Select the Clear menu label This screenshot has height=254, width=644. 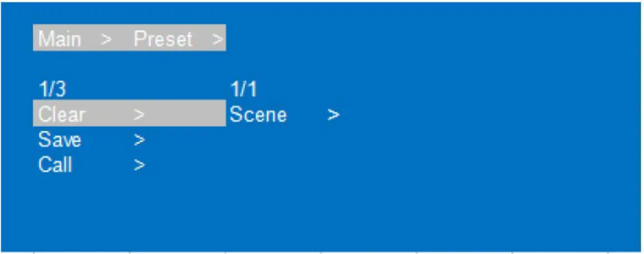(x=61, y=115)
